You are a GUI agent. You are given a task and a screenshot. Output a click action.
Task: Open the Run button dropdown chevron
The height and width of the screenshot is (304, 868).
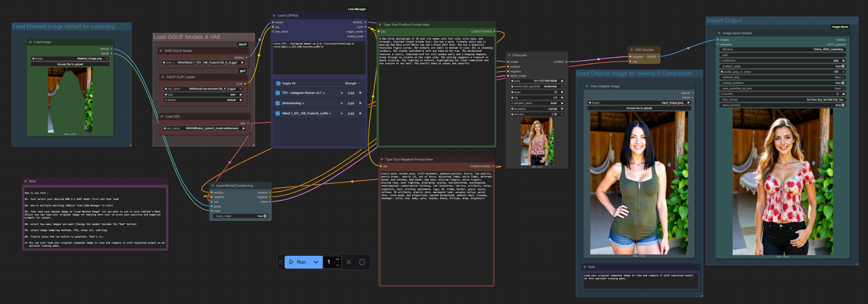pyautogui.click(x=316, y=262)
